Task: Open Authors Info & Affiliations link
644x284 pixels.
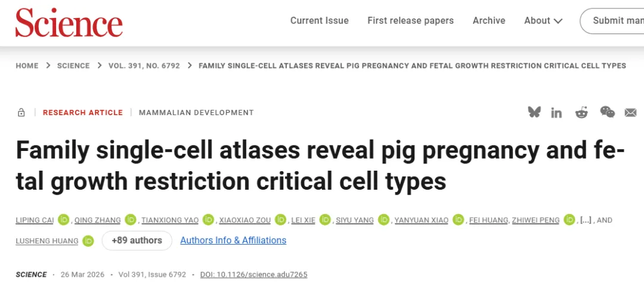Action: (233, 240)
